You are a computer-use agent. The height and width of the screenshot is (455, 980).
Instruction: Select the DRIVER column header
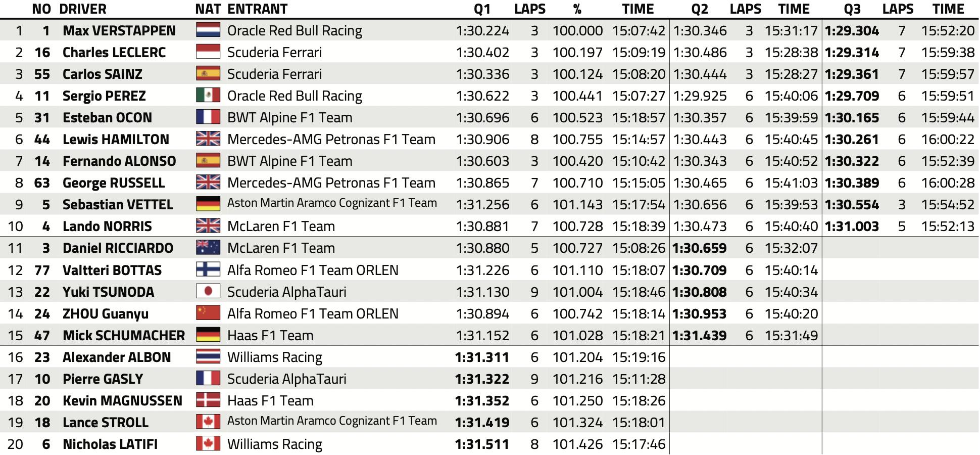(x=83, y=9)
